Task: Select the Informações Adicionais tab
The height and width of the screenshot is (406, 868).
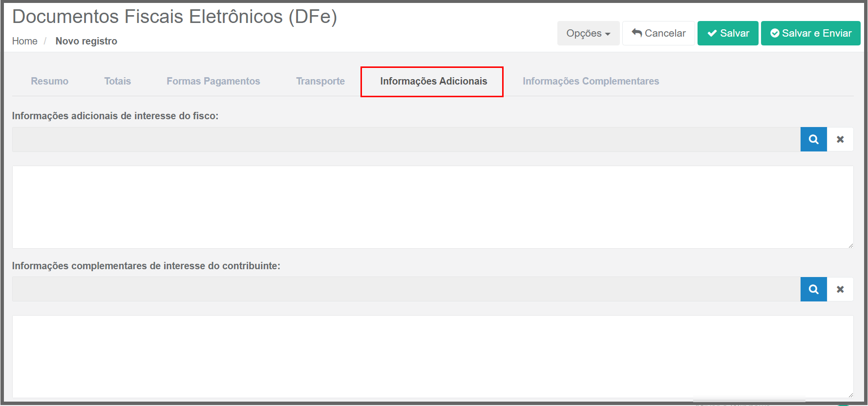Action: pos(433,81)
